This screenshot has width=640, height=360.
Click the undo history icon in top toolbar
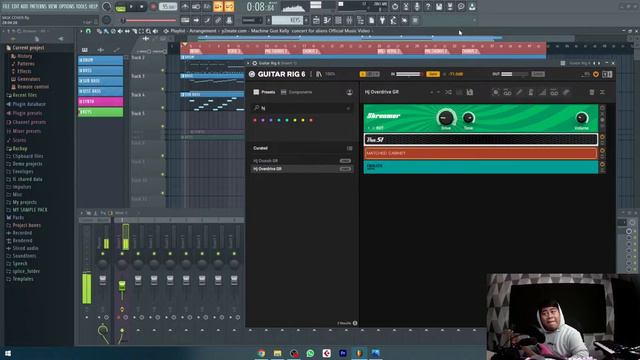pyautogui.click(x=395, y=7)
